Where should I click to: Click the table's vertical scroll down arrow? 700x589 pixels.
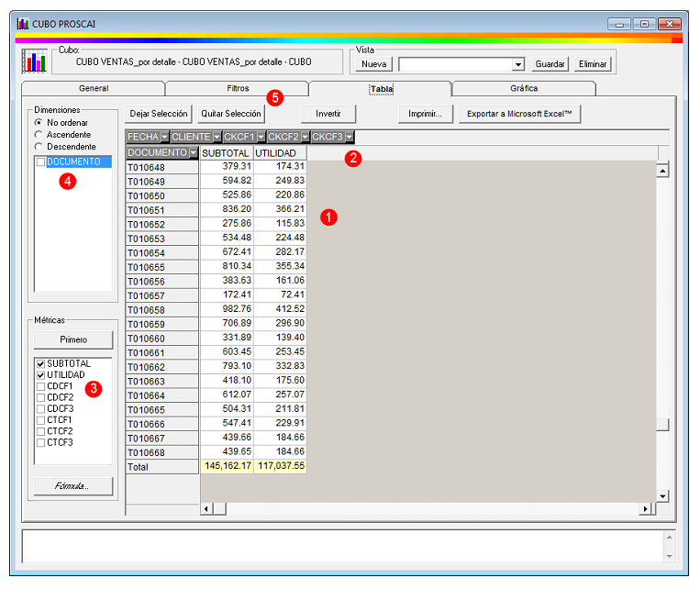click(662, 496)
